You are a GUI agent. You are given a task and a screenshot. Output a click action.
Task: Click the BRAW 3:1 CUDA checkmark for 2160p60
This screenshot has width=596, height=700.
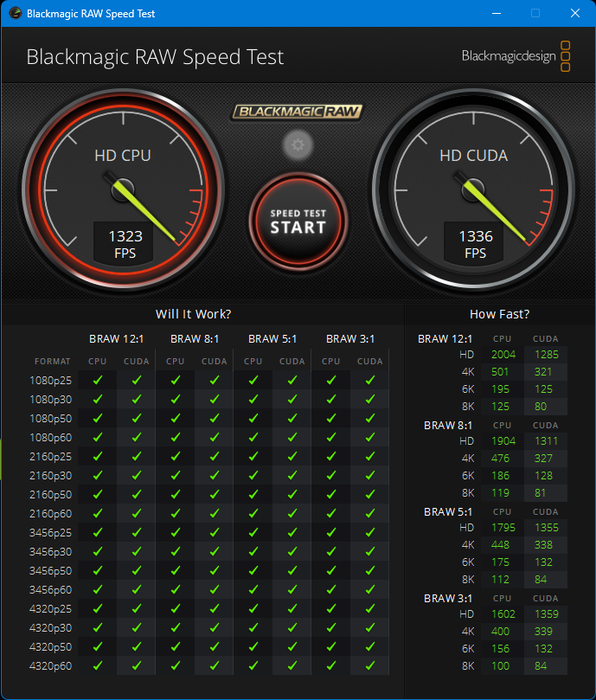[370, 513]
